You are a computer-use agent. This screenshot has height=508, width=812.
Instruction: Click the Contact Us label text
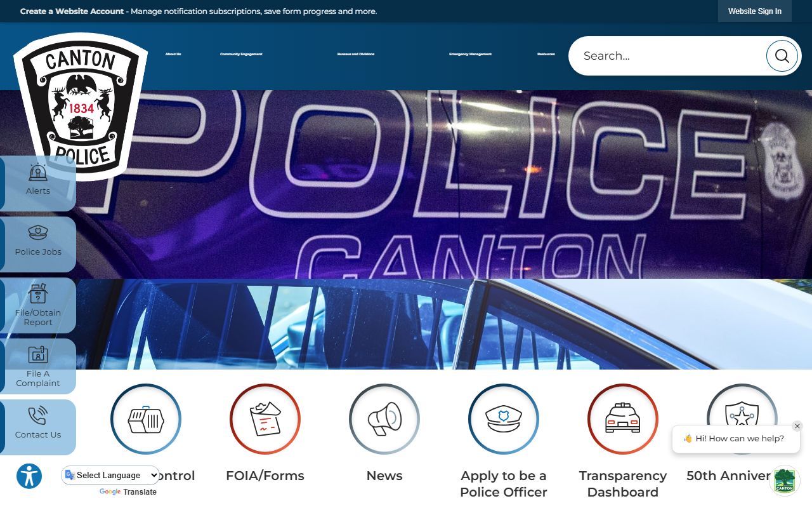[x=38, y=435]
